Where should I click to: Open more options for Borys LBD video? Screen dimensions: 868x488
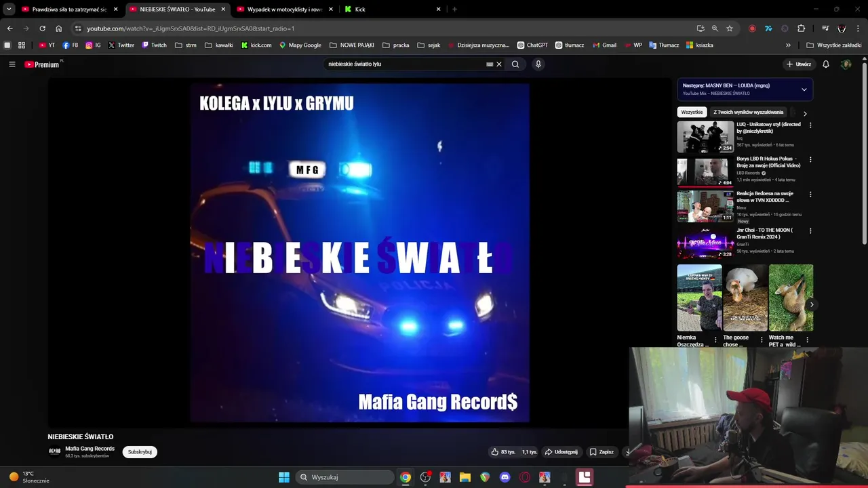810,160
